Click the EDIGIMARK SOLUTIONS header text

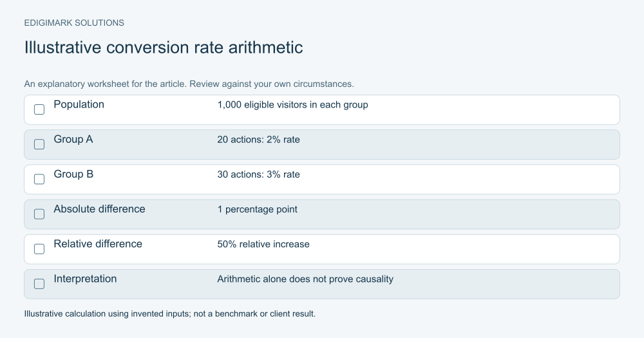[74, 23]
